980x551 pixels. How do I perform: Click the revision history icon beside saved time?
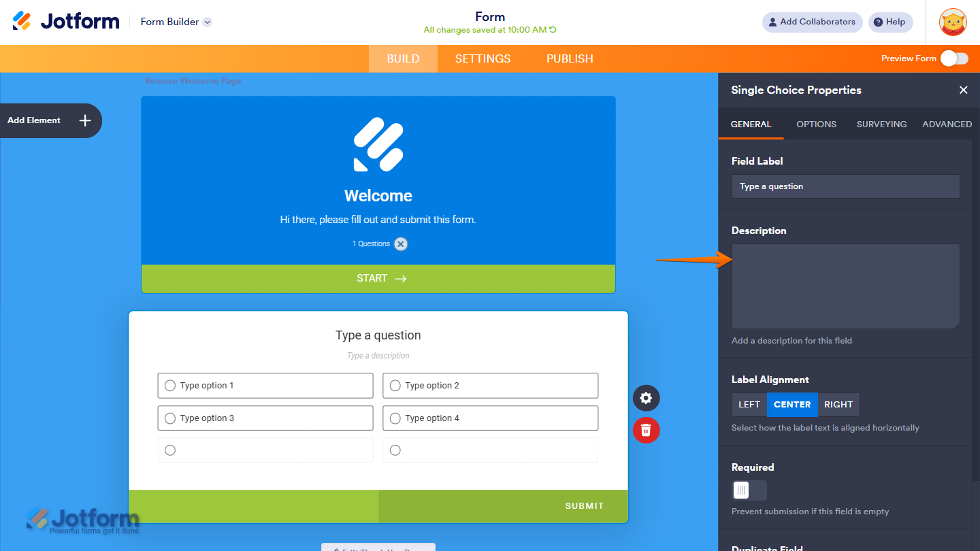pos(553,30)
